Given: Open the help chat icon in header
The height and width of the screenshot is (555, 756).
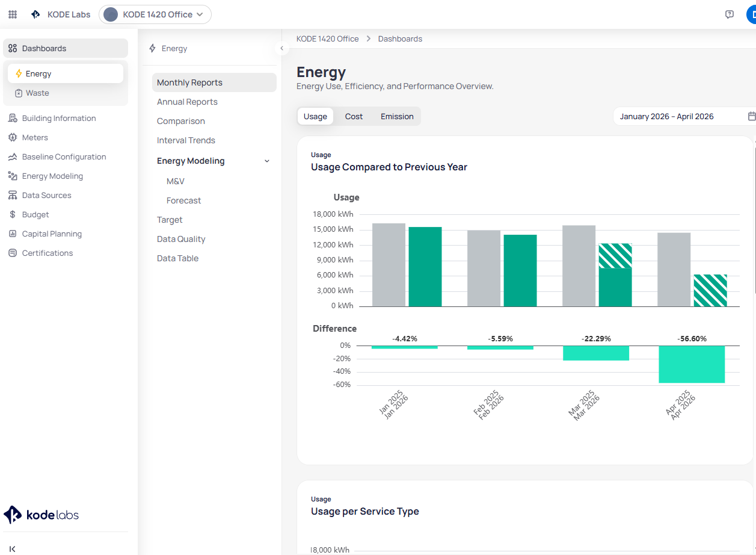Looking at the screenshot, I should click(x=730, y=14).
